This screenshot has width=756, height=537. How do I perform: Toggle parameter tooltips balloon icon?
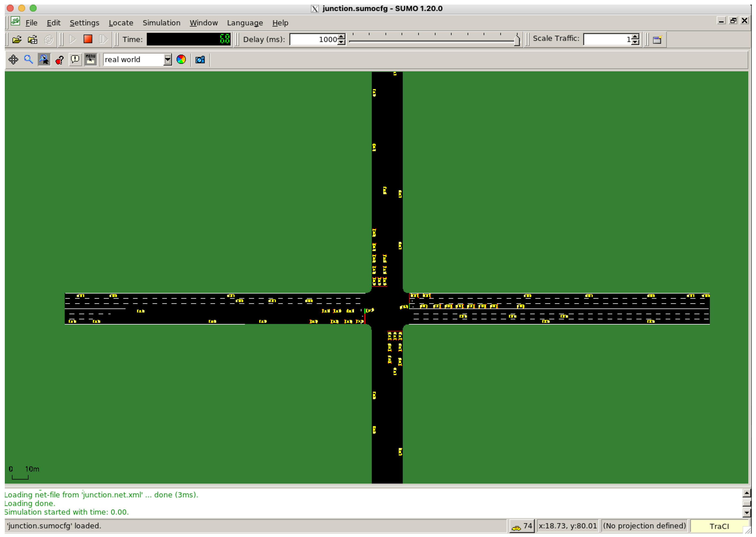tap(75, 60)
